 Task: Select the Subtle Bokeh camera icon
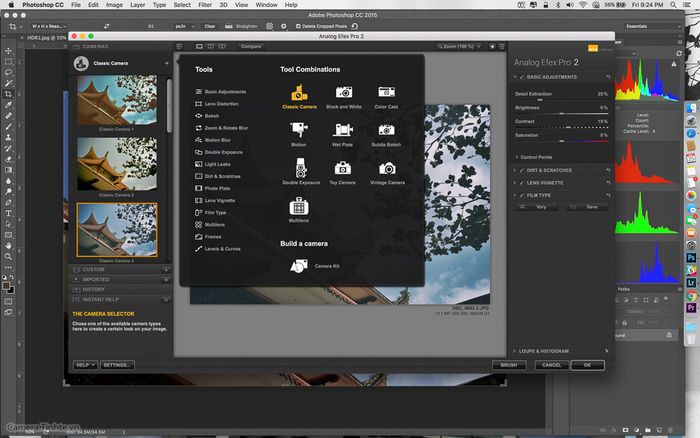click(x=386, y=130)
